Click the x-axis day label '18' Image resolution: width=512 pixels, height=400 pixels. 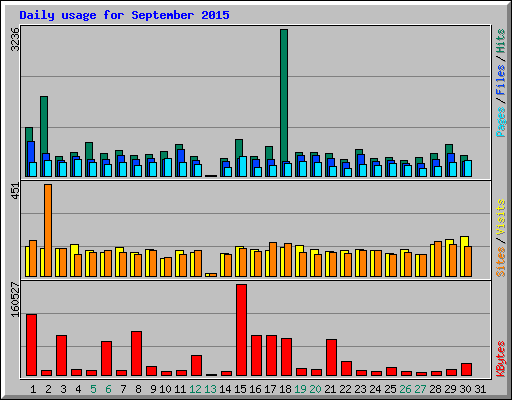pos(286,389)
